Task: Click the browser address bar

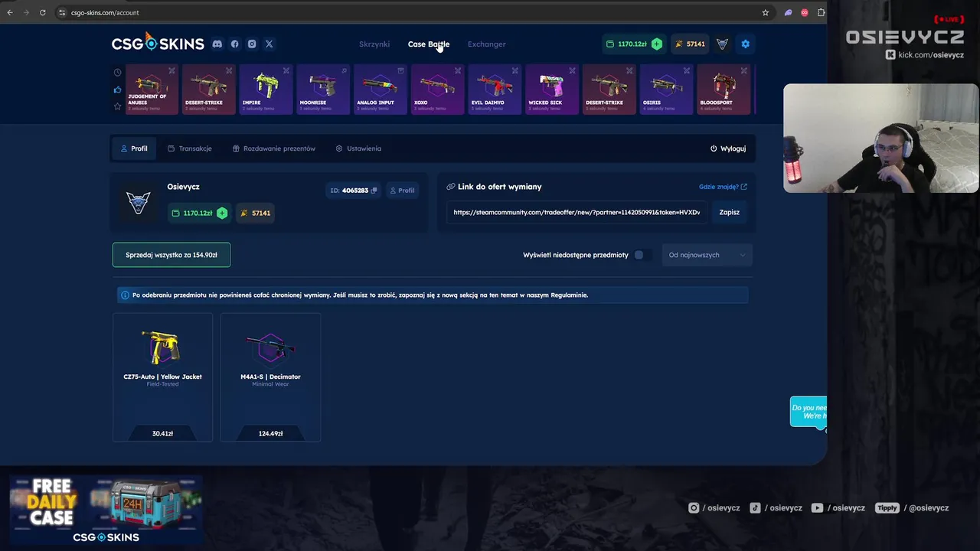Action: [406, 12]
